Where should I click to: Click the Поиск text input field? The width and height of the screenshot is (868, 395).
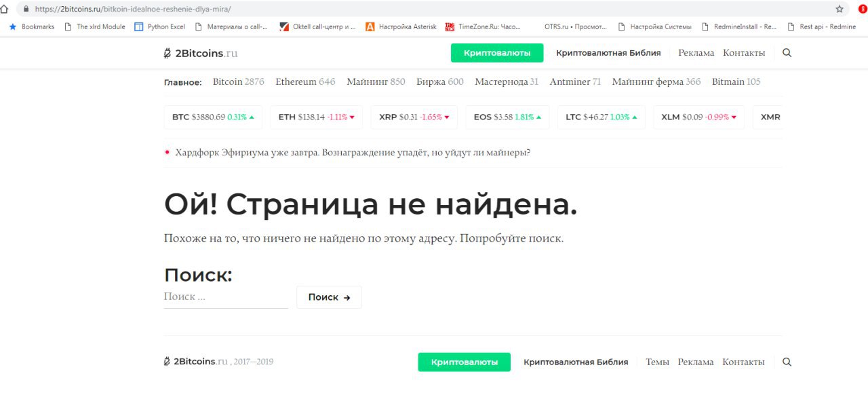(226, 297)
